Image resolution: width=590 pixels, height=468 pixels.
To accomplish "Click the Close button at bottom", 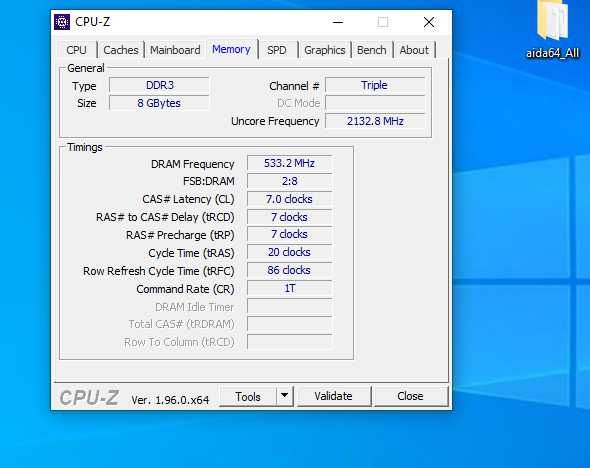I will point(411,396).
